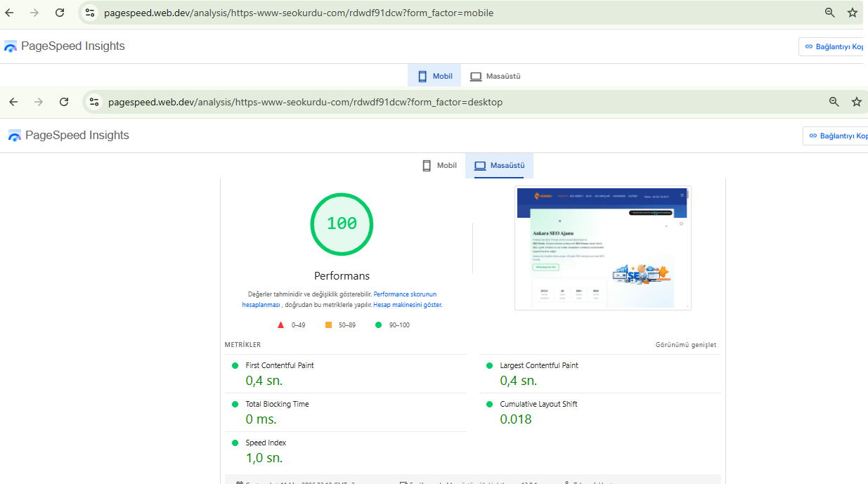Click the mobile phone icon on the Mobil tab
The image size is (868, 484).
tap(426, 165)
